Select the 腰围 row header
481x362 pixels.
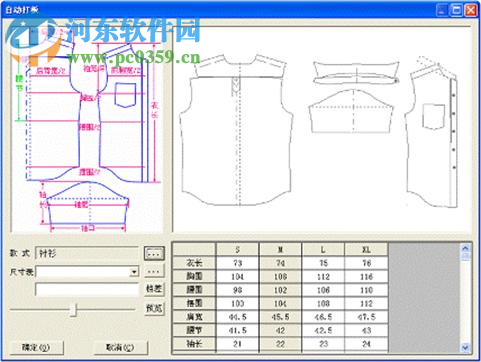(x=194, y=290)
